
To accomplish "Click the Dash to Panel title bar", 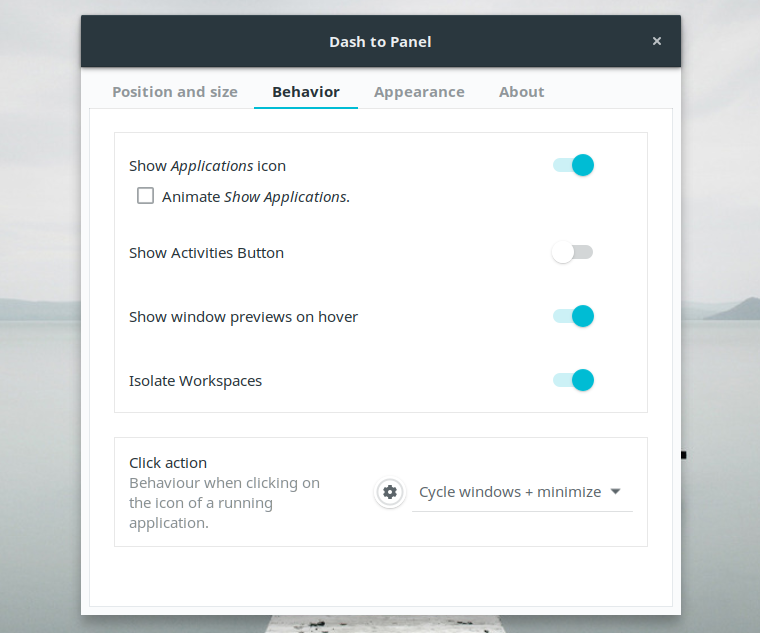I will click(x=380, y=42).
